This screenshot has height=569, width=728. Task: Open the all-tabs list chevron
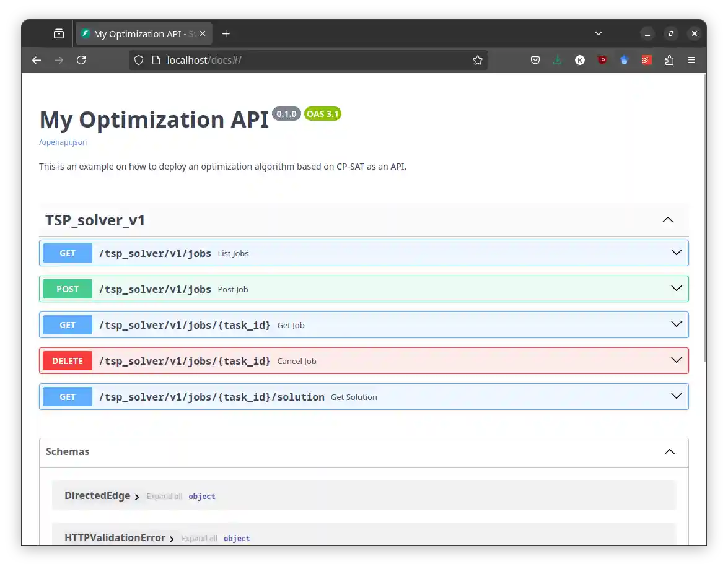[x=598, y=33]
